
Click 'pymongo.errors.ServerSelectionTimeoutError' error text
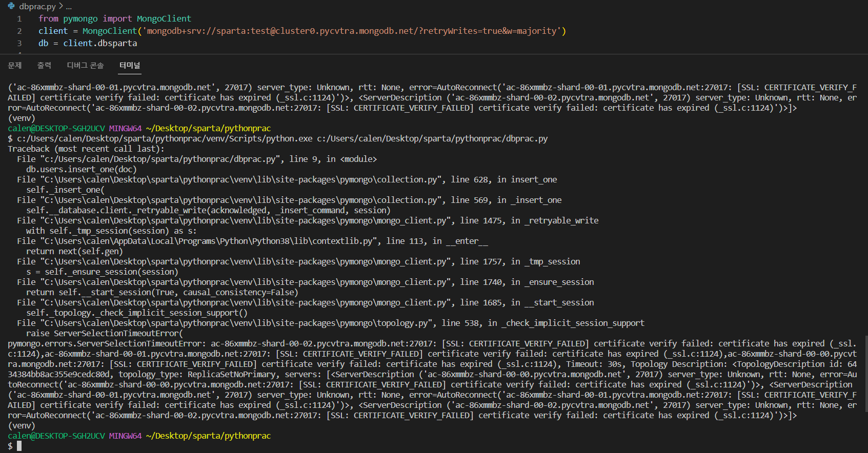tap(107, 344)
